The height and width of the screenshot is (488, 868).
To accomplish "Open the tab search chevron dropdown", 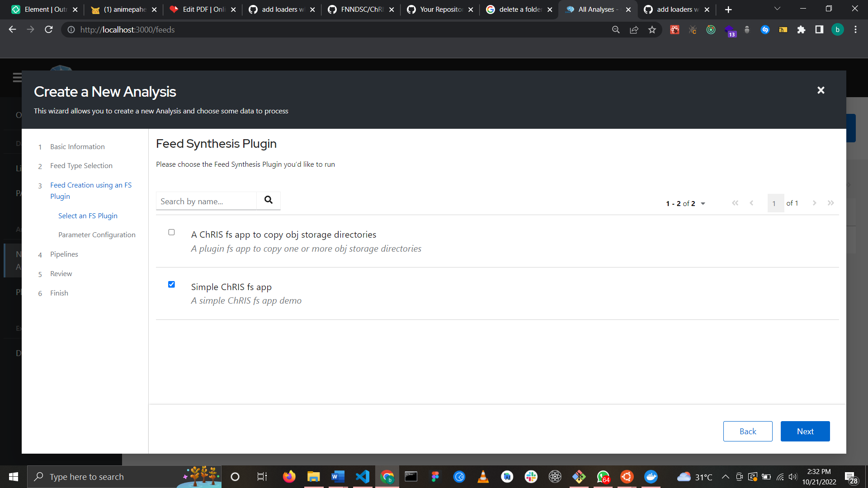I will click(x=777, y=9).
